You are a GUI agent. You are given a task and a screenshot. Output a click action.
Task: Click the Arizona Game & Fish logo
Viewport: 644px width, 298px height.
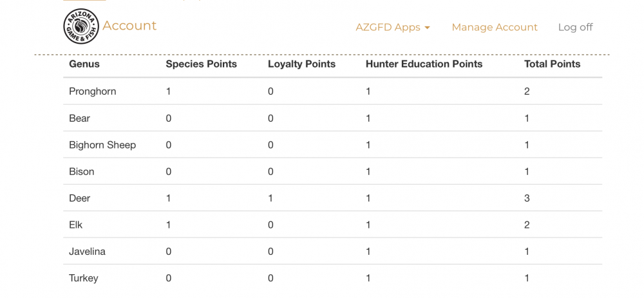(x=81, y=26)
